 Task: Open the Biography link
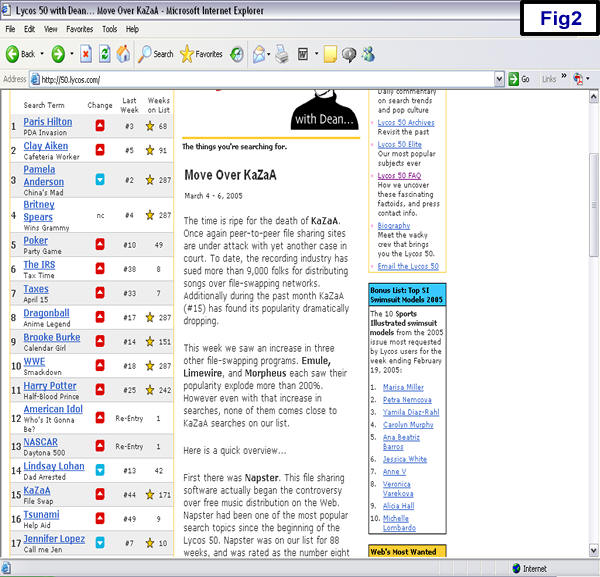click(x=394, y=225)
